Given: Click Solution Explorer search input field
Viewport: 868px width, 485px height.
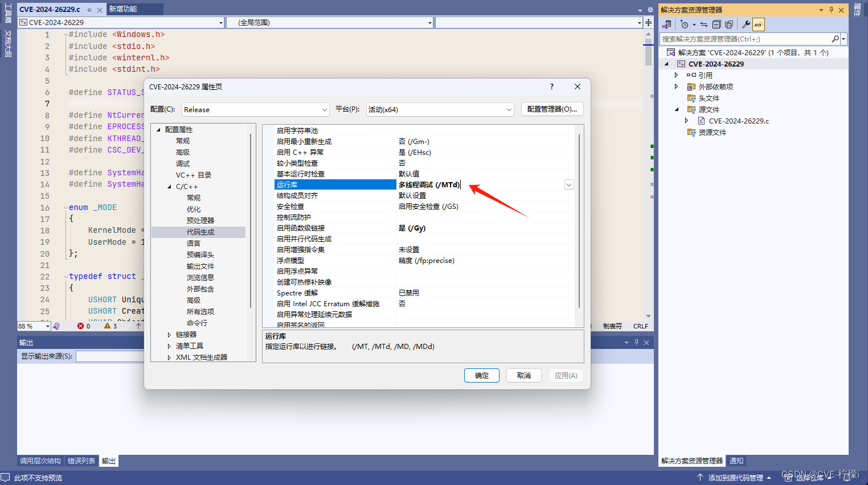Looking at the screenshot, I should click(746, 39).
